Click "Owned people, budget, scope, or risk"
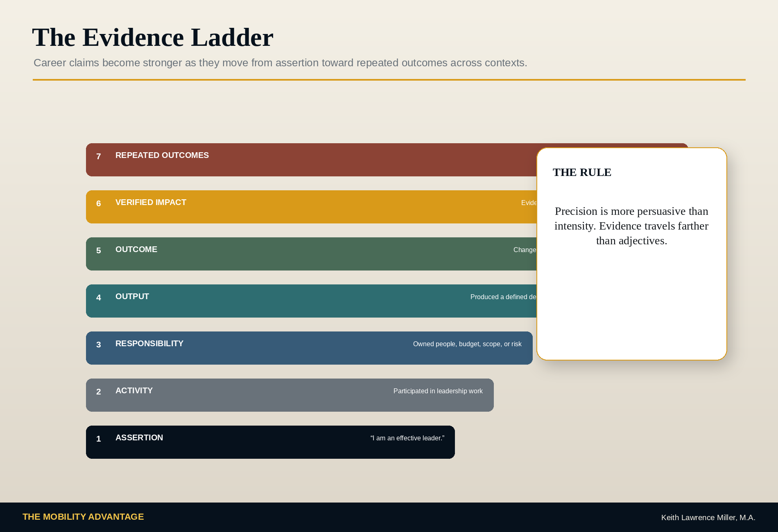778x532 pixels. pos(467,344)
